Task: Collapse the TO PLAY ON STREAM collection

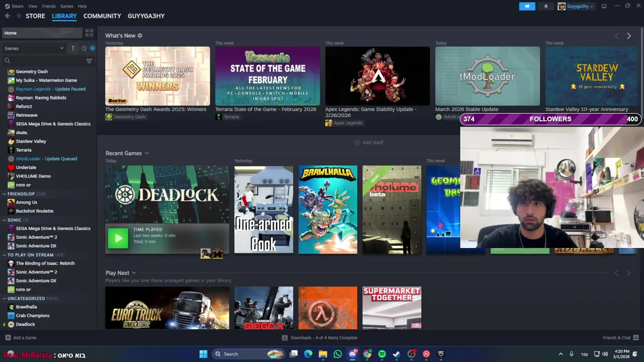Action: click(4, 255)
